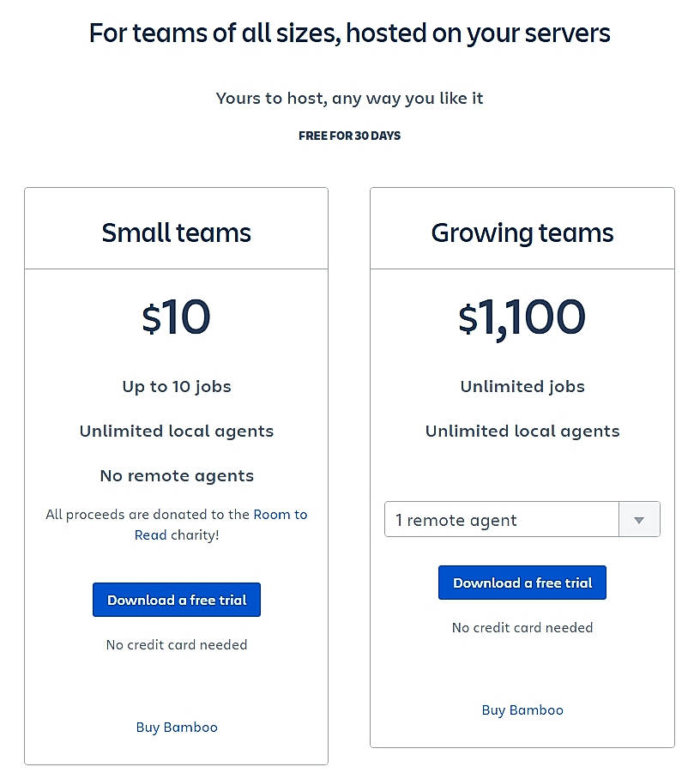The height and width of the screenshot is (779, 700).
Task: Follow the Buy Bamboo link under Growing teams
Action: click(x=522, y=710)
